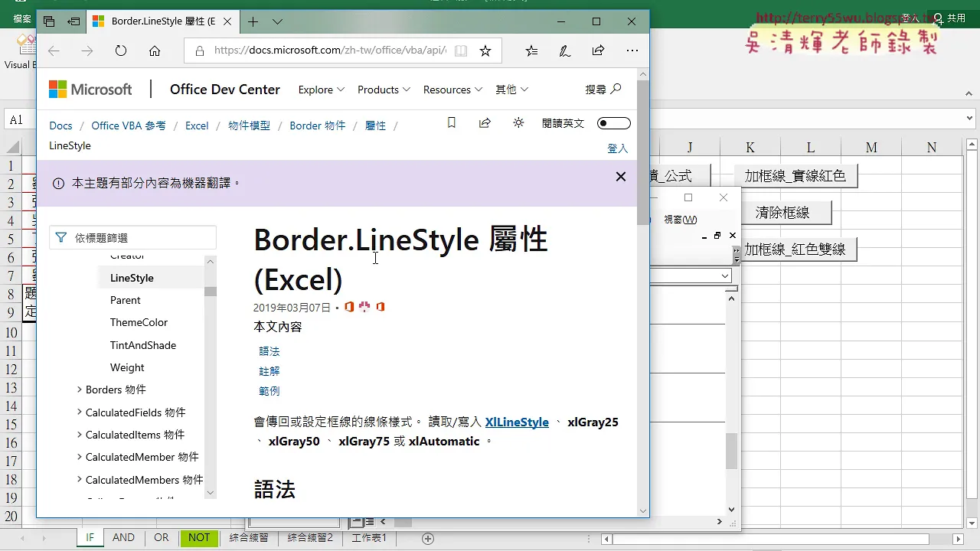Share this page from browser toolbar

598,51
